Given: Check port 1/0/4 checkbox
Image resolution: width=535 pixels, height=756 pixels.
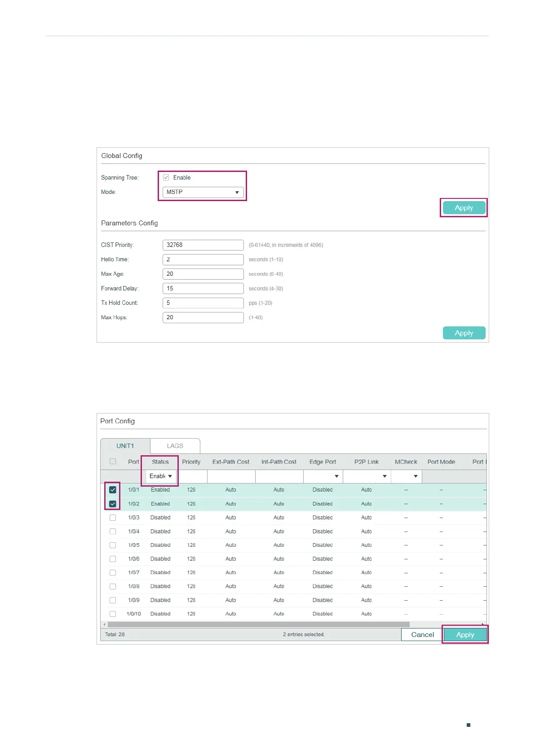Looking at the screenshot, I should (113, 532).
